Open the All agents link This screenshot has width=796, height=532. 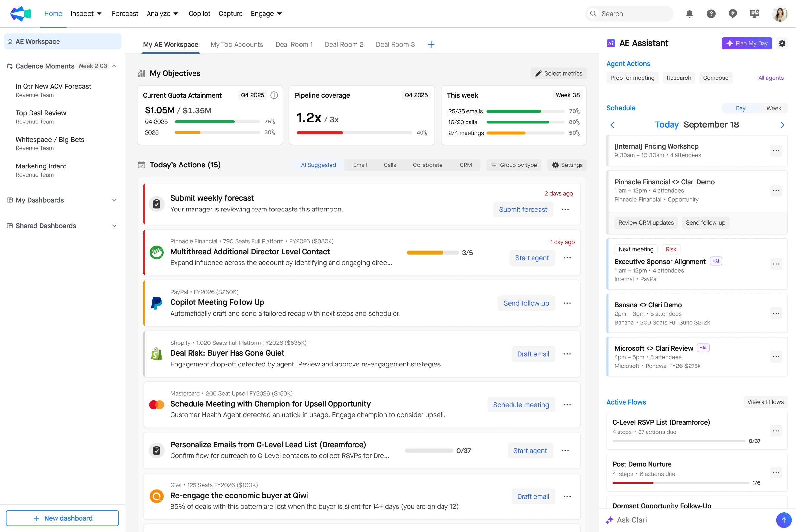[x=771, y=78]
